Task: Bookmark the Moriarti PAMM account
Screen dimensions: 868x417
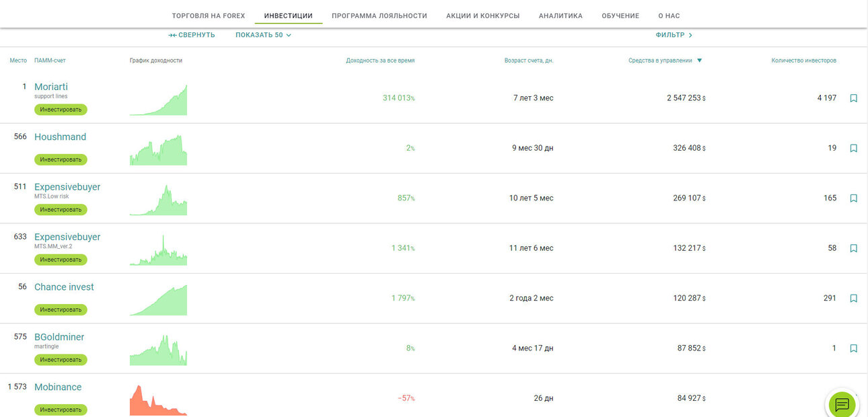Action: (853, 98)
